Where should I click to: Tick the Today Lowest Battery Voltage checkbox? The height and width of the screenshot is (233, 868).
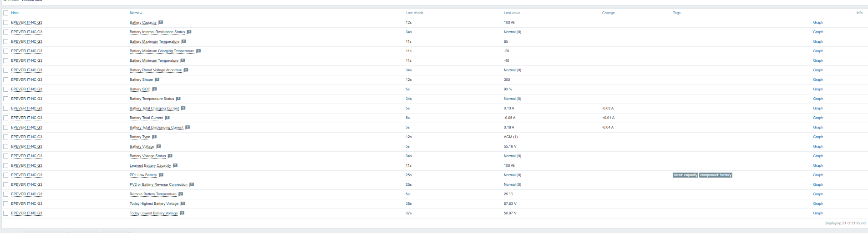click(6, 213)
